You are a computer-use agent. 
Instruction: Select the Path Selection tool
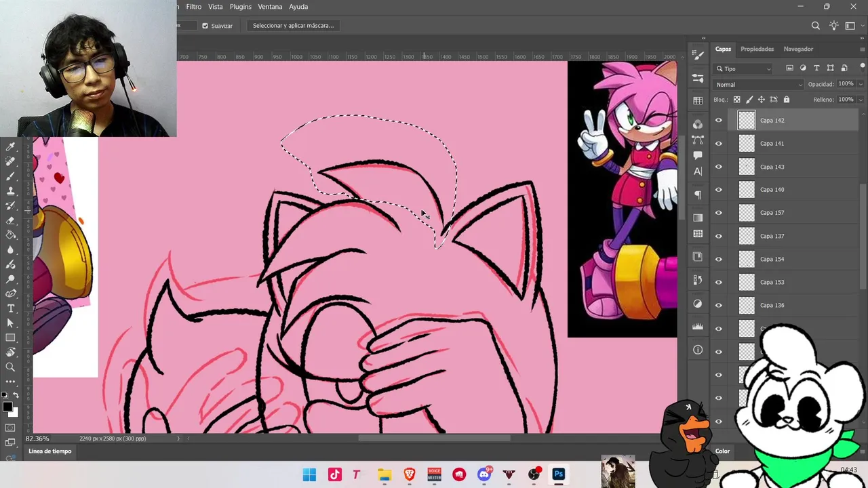point(10,323)
